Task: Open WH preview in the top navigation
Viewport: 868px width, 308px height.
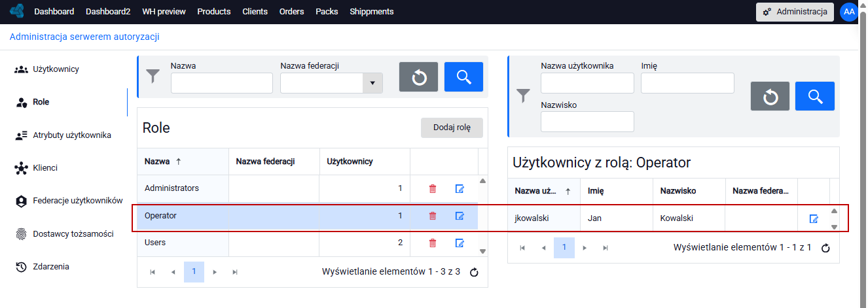Action: click(x=164, y=12)
